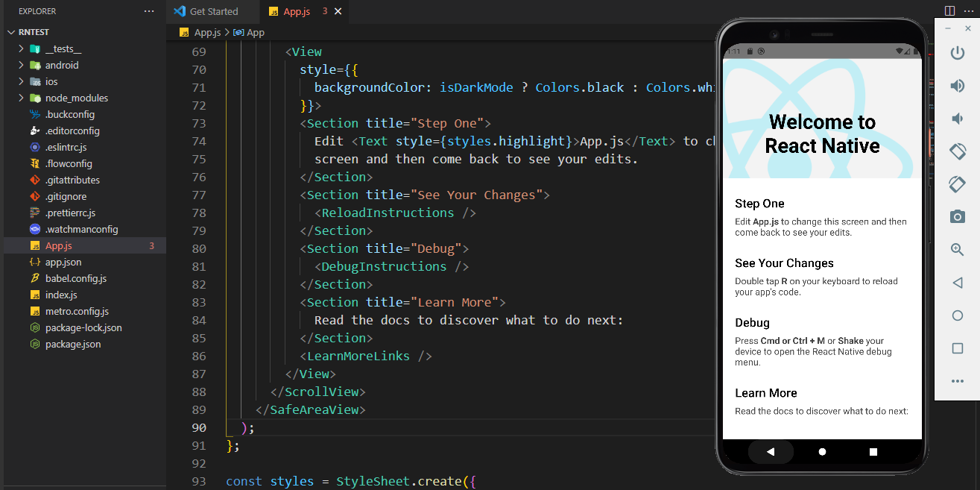This screenshot has height=490, width=980.
Task: Click the emulator zoom magnifier icon
Action: 958,250
